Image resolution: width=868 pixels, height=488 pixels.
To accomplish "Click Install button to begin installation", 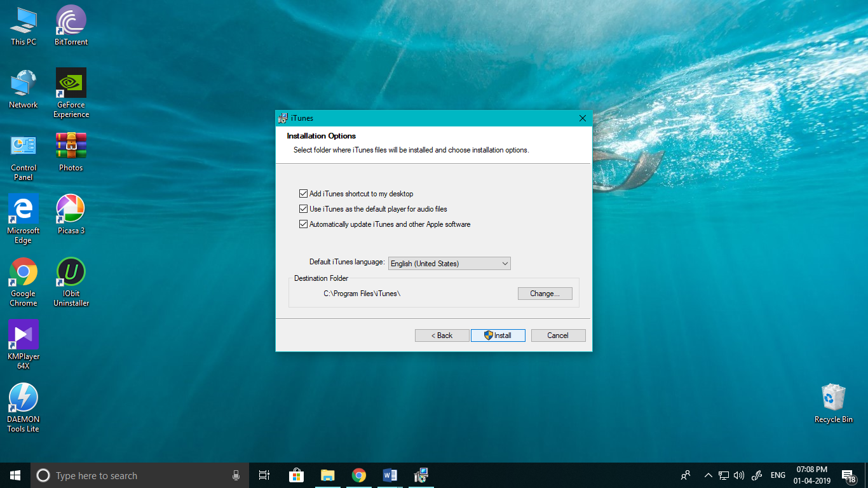I will tap(498, 335).
